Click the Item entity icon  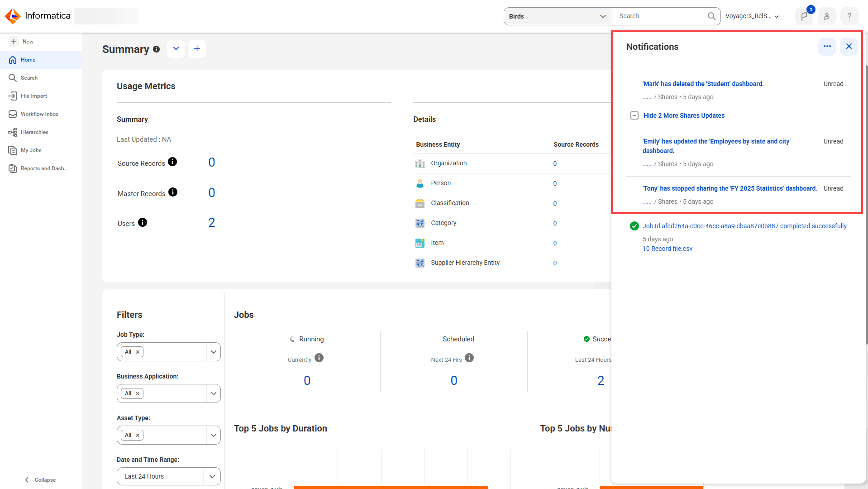pos(420,243)
